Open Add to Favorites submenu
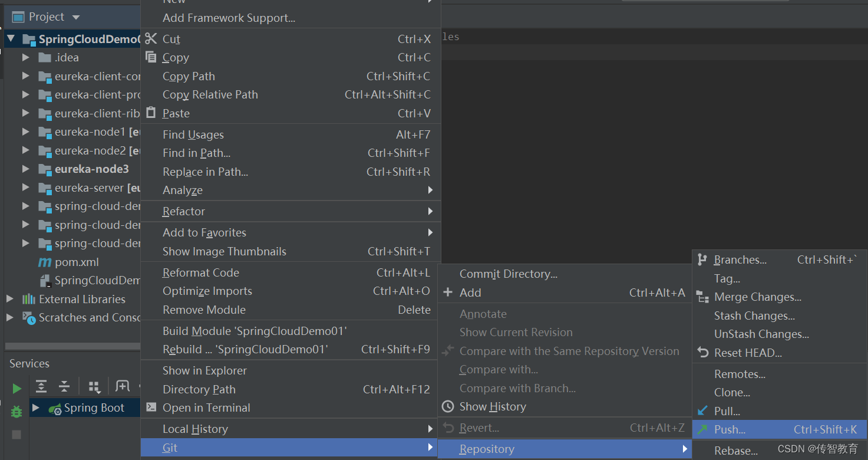This screenshot has width=868, height=460. tap(291, 232)
